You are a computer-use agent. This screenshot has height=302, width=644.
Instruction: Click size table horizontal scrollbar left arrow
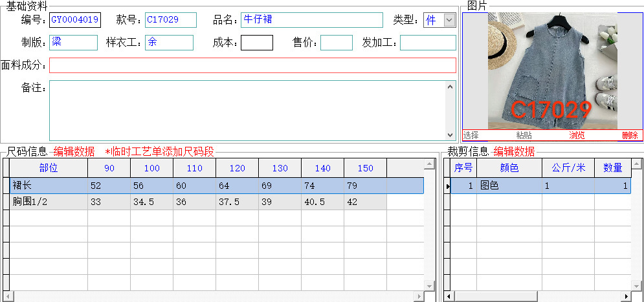pyautogui.click(x=8, y=296)
